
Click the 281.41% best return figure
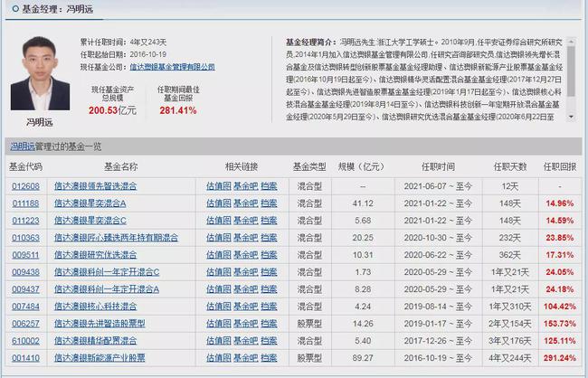click(x=178, y=110)
